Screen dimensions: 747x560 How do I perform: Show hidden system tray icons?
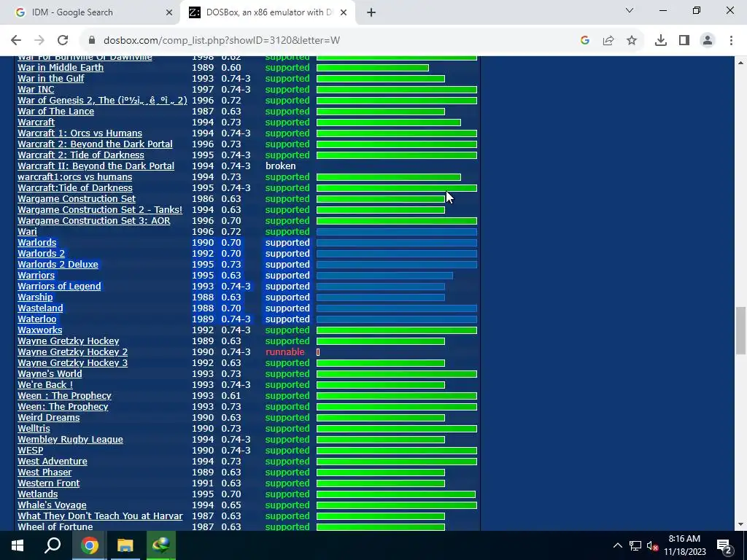[x=617, y=545]
